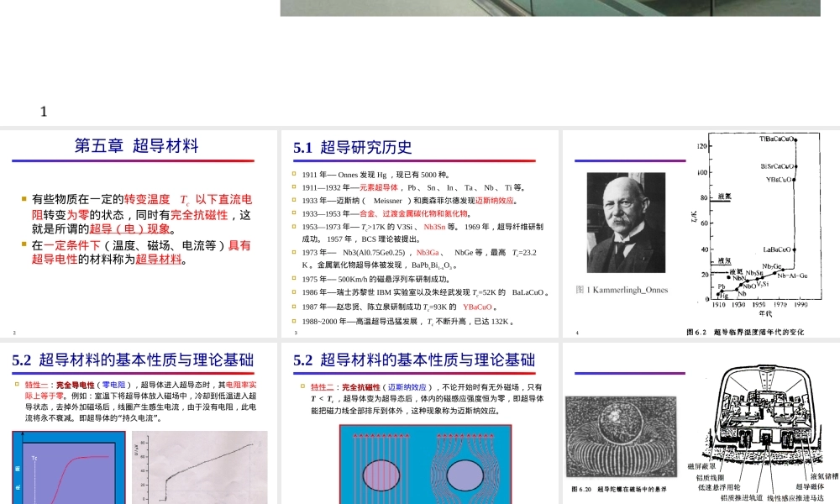
Task: Click the grey resistance-temperature graph image
Action: click(199, 468)
